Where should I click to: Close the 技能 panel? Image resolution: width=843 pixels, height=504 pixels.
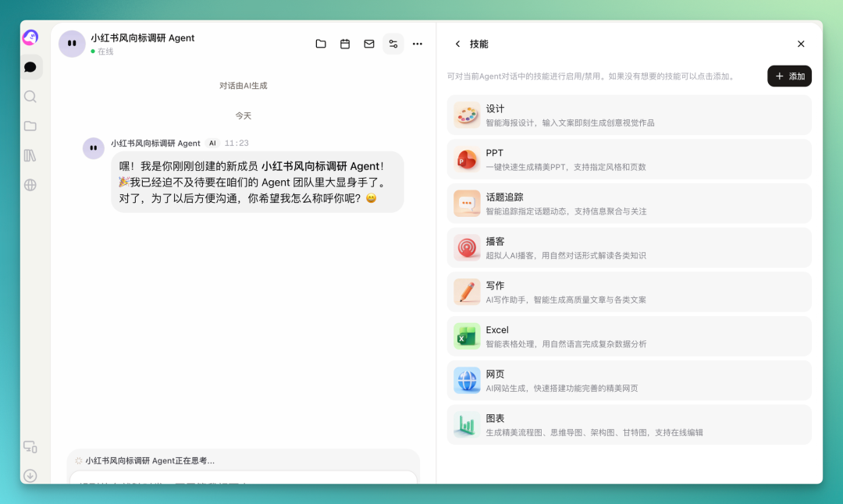pyautogui.click(x=801, y=44)
